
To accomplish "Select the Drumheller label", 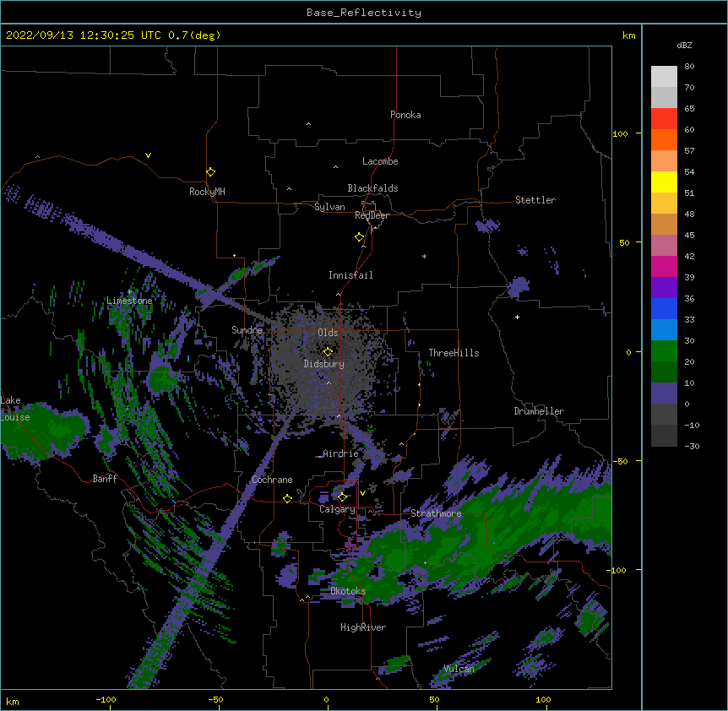I will click(539, 411).
